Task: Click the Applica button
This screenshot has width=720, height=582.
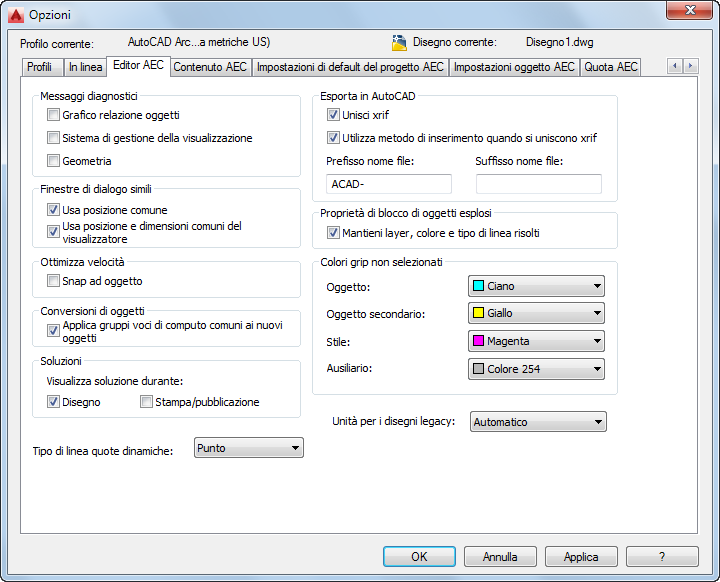Action: (581, 556)
